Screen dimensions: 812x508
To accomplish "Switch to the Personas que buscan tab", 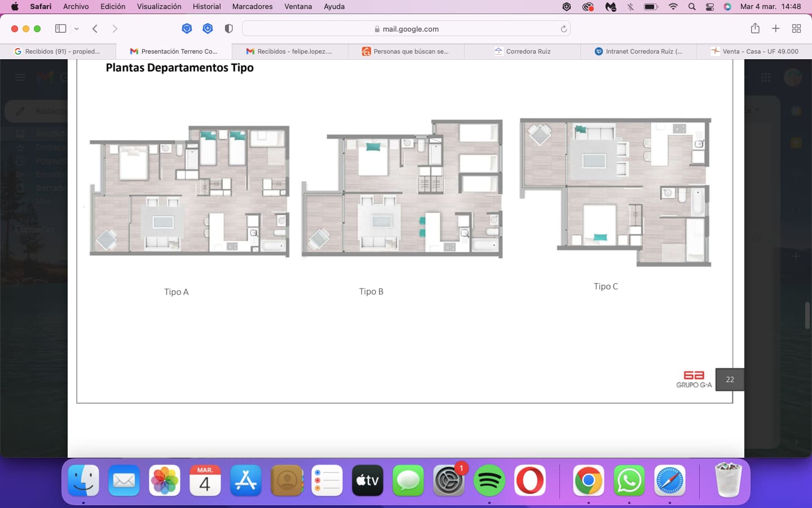I will pos(407,51).
